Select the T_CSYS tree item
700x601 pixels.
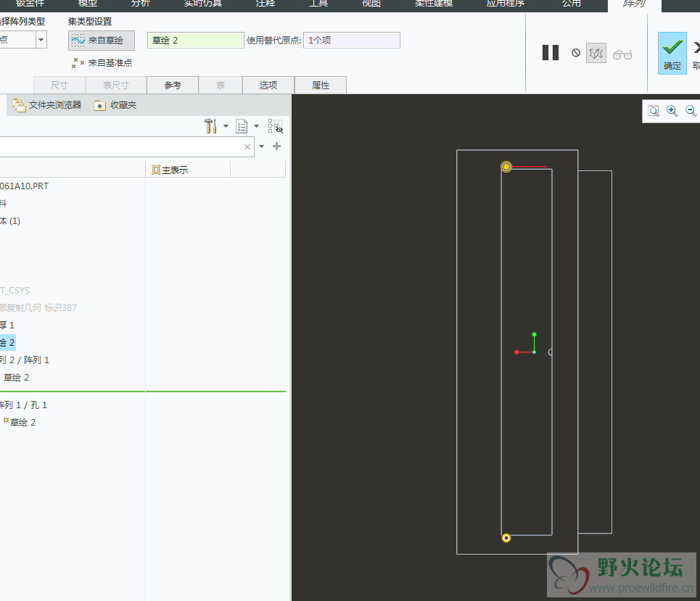click(x=15, y=291)
